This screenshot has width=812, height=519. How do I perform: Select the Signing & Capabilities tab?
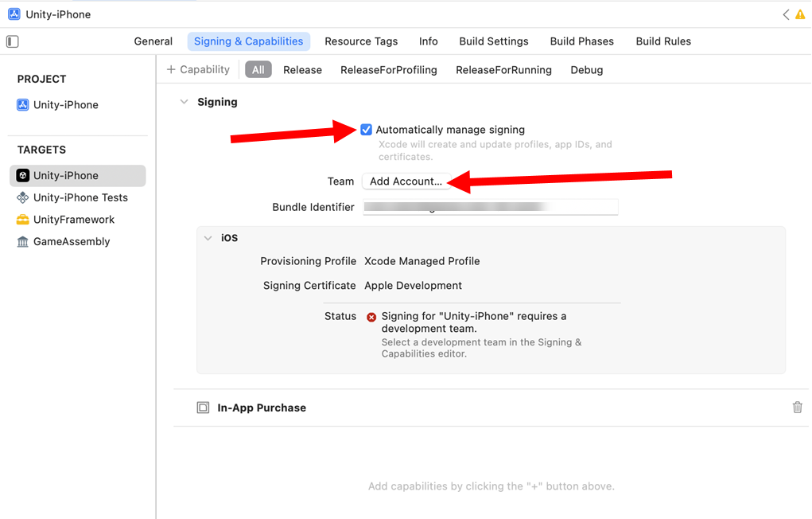tap(249, 41)
